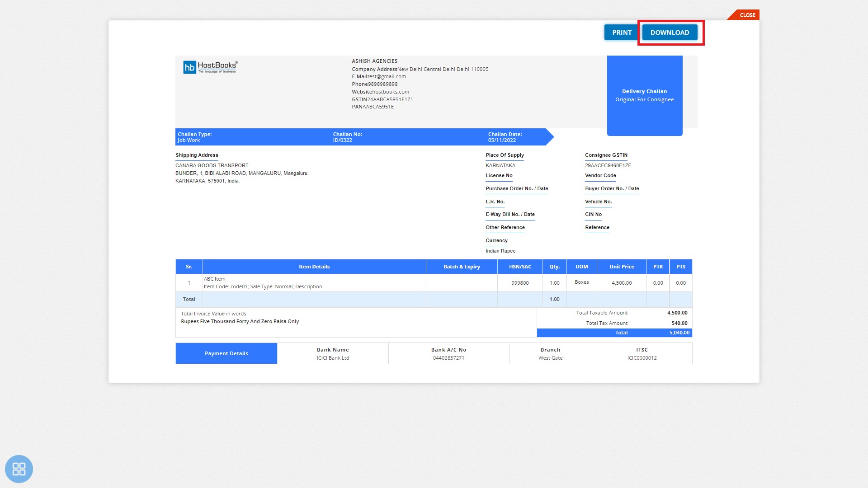Click the Other Reference label
The height and width of the screenshot is (488, 868).
click(x=505, y=227)
